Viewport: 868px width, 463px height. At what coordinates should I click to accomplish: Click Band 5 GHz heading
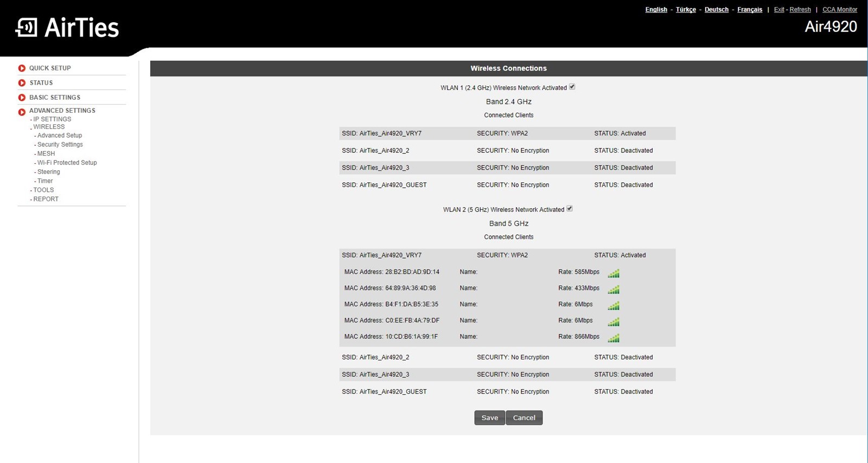click(x=508, y=224)
